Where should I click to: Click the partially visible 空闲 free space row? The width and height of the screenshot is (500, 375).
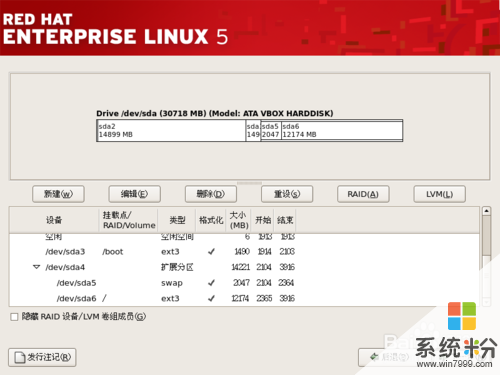245,237
